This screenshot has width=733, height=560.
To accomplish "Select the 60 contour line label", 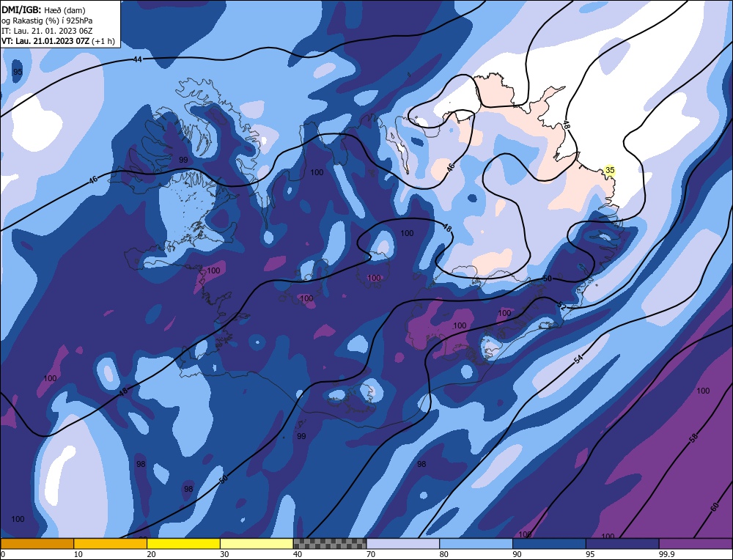I will click(715, 506).
